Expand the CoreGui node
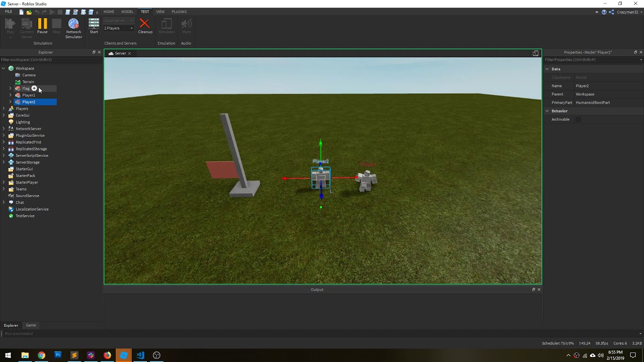 coord(4,115)
